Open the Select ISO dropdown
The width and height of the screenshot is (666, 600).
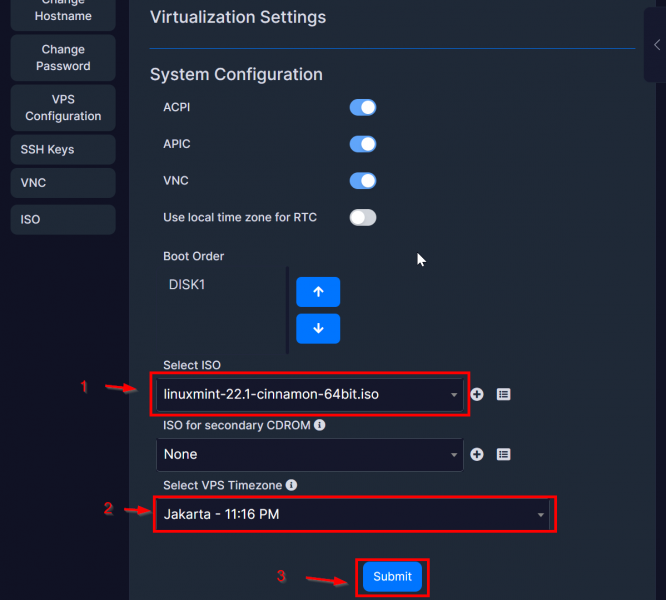(310, 394)
